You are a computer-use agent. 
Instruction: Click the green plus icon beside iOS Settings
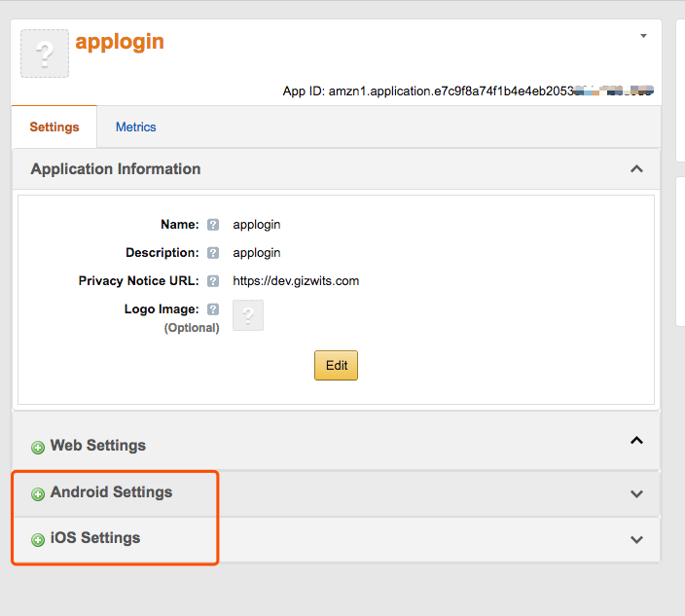[x=38, y=540]
